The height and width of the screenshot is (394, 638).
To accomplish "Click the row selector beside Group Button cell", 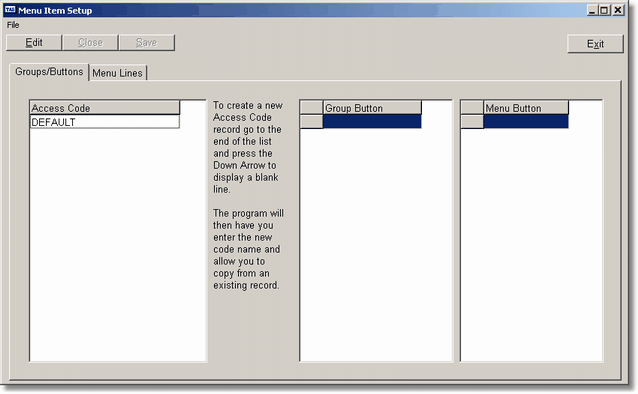I will (x=312, y=122).
